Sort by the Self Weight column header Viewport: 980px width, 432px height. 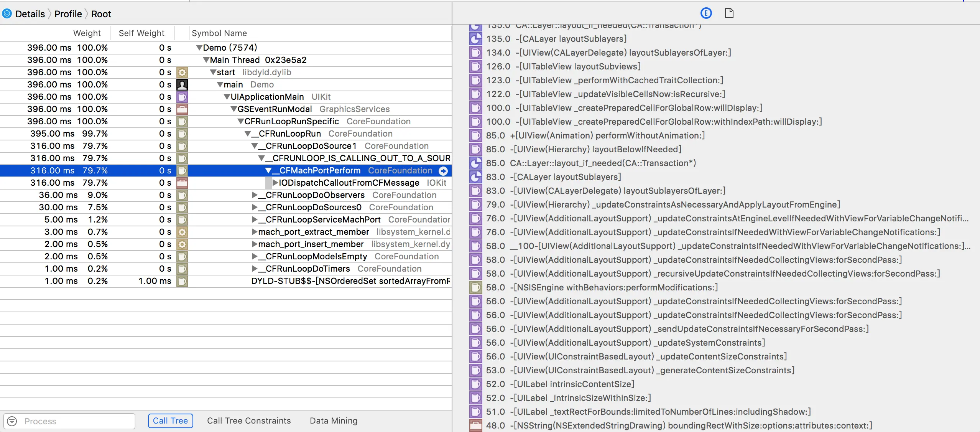point(141,33)
